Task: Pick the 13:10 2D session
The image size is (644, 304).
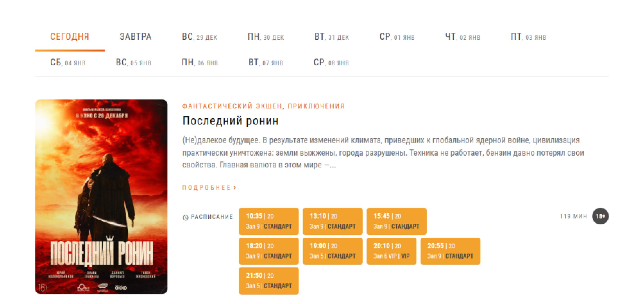Action: point(333,221)
